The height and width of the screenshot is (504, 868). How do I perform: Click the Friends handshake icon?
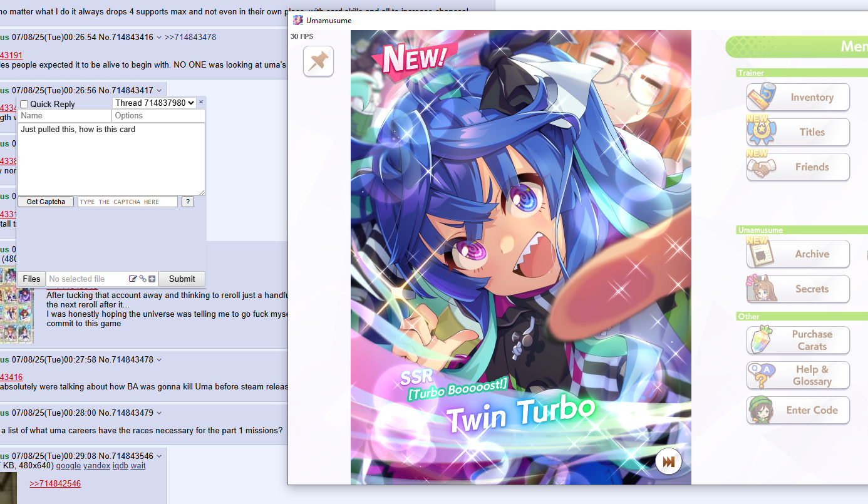click(760, 167)
